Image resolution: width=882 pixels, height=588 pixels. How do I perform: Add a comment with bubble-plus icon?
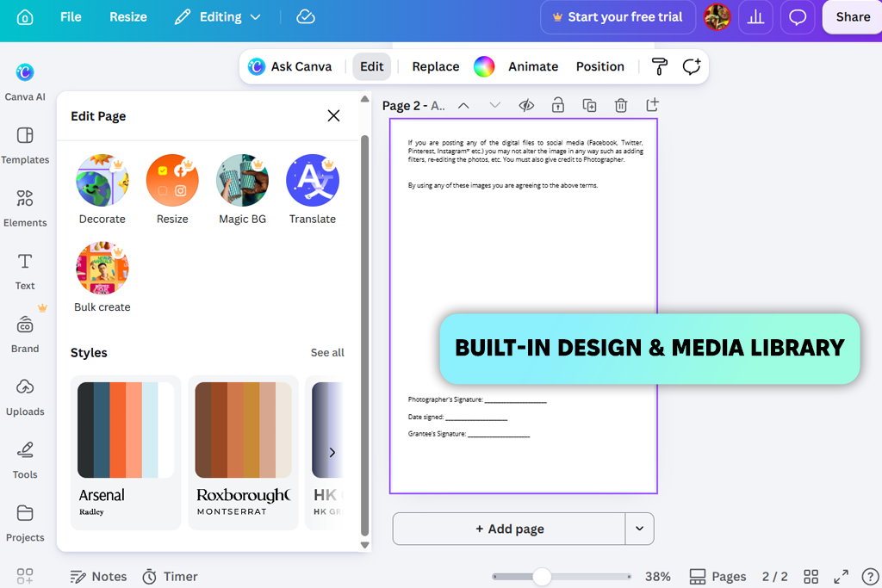point(692,66)
